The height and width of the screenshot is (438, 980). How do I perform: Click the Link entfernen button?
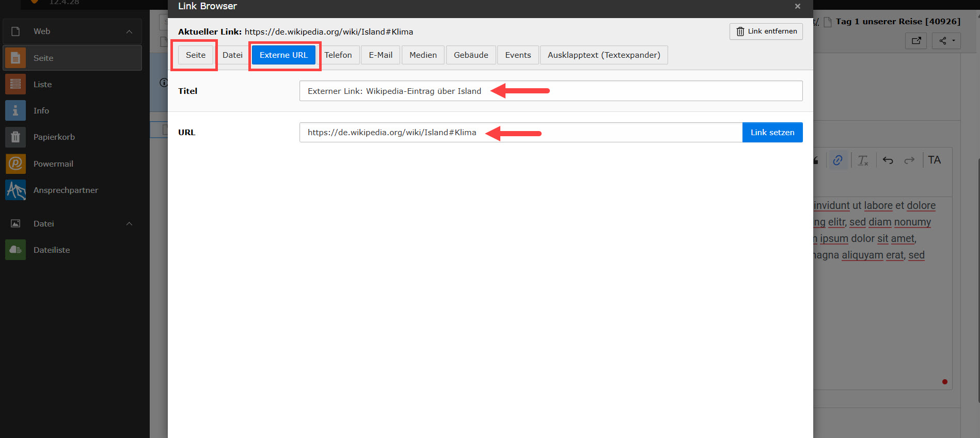coord(766,31)
